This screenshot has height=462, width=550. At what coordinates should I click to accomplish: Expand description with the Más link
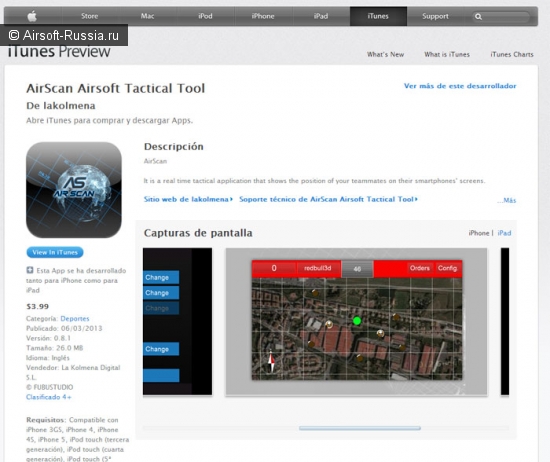point(507,200)
